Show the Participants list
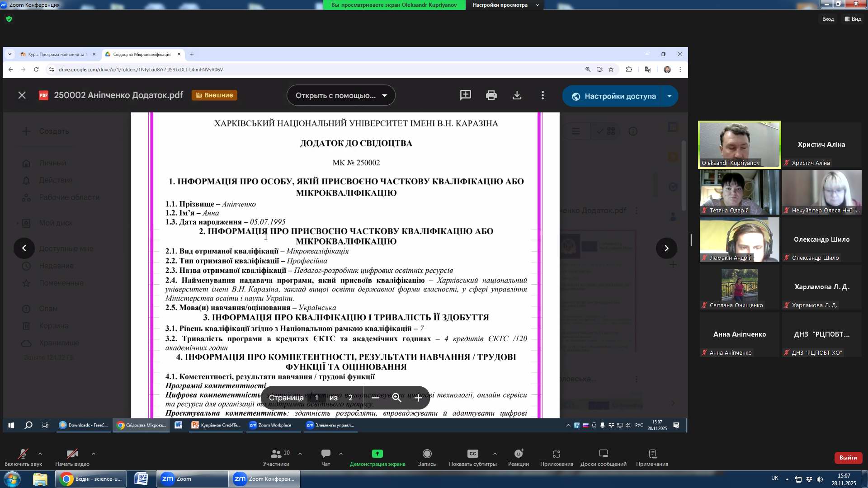Screen dimensions: 868x488 276,454
